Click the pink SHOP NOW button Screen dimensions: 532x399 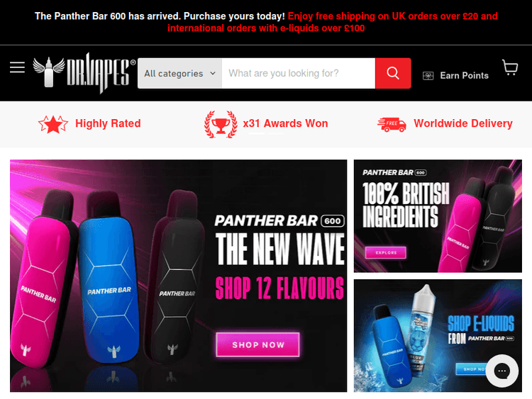click(258, 344)
